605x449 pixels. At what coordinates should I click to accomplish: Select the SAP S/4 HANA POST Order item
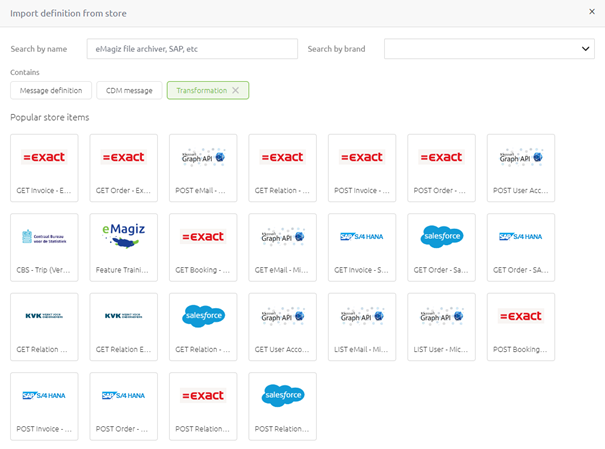pos(124,406)
